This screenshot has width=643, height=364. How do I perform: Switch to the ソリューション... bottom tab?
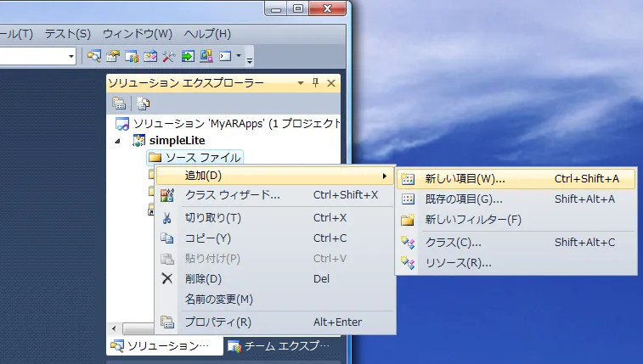pyautogui.click(x=165, y=346)
